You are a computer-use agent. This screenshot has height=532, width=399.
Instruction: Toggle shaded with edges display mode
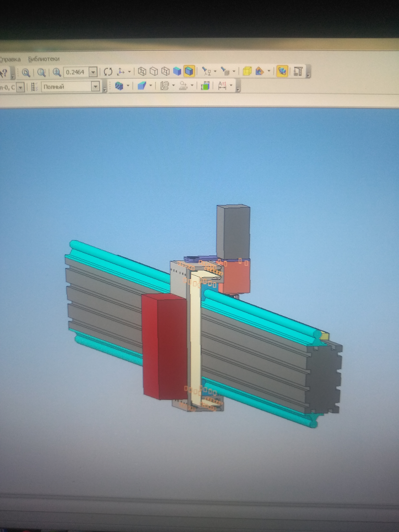pos(189,71)
